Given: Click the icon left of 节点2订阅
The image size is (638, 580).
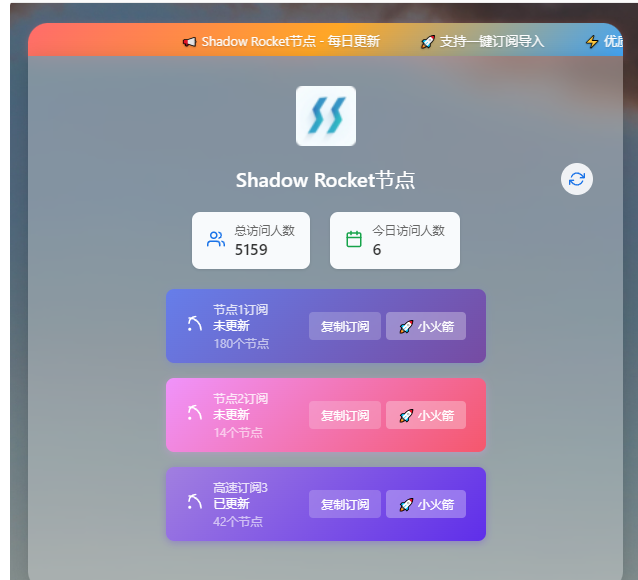Looking at the screenshot, I should tap(194, 413).
